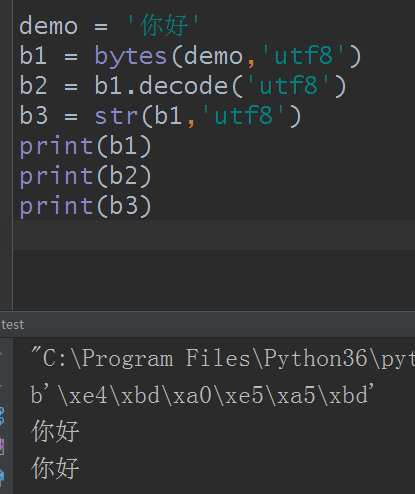The width and height of the screenshot is (415, 494).
Task: Place cursor on the print(b3) line
Action: (x=86, y=206)
